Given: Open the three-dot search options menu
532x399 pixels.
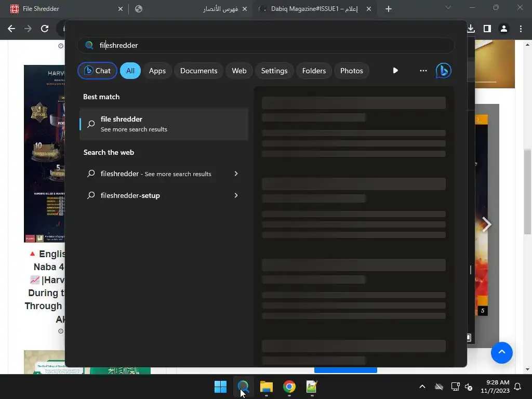Looking at the screenshot, I should pos(423,71).
